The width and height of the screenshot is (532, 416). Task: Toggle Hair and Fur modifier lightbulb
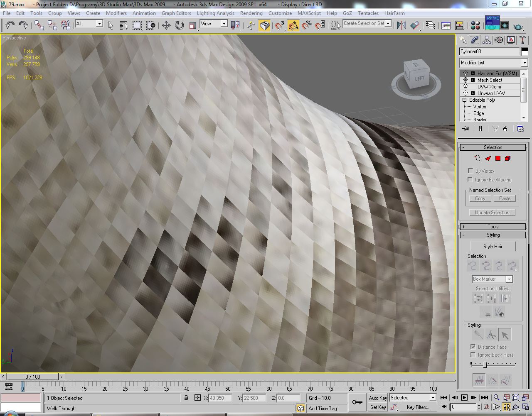click(x=465, y=73)
